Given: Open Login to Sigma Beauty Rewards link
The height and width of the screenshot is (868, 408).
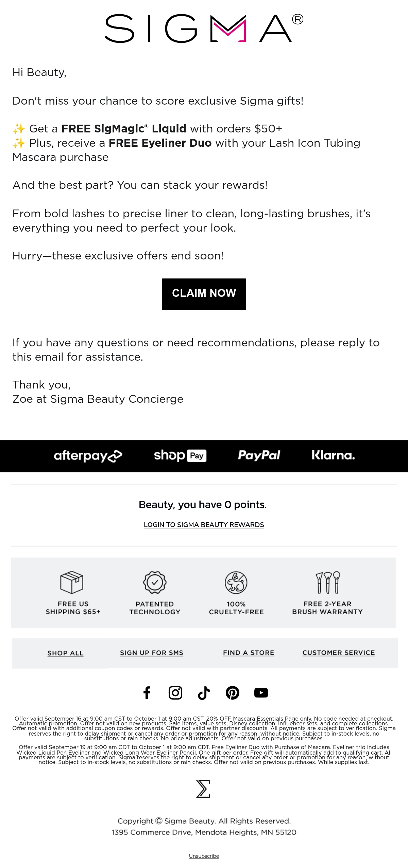Looking at the screenshot, I should point(204,525).
